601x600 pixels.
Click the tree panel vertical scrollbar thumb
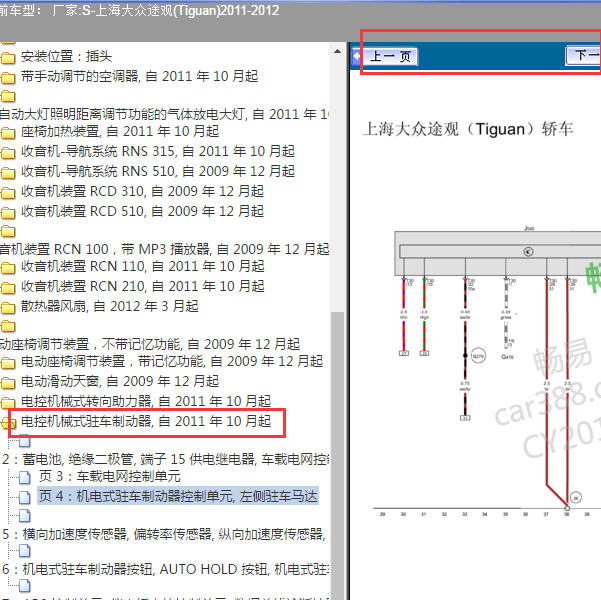click(337, 456)
